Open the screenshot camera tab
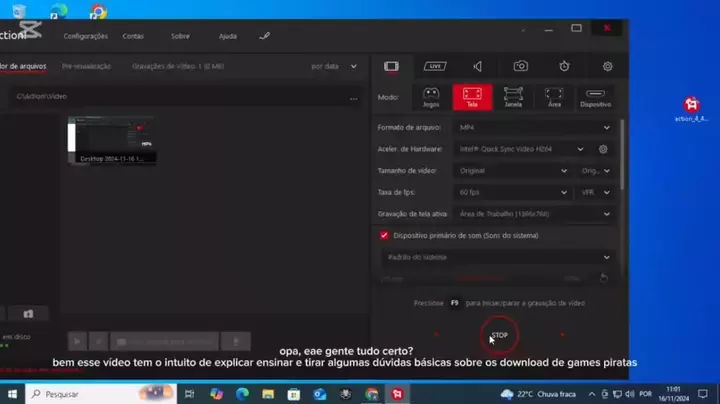 (520, 66)
